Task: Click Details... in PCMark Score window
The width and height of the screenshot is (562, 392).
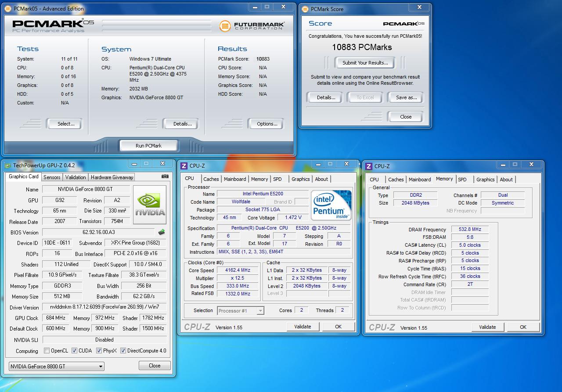Action: pyautogui.click(x=326, y=97)
